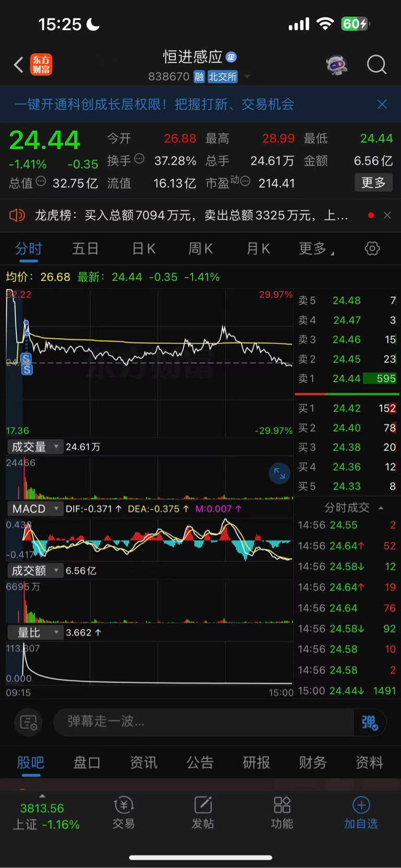The width and height of the screenshot is (401, 868).
Task: Tap the info icon next to 换手
Action: 139,159
